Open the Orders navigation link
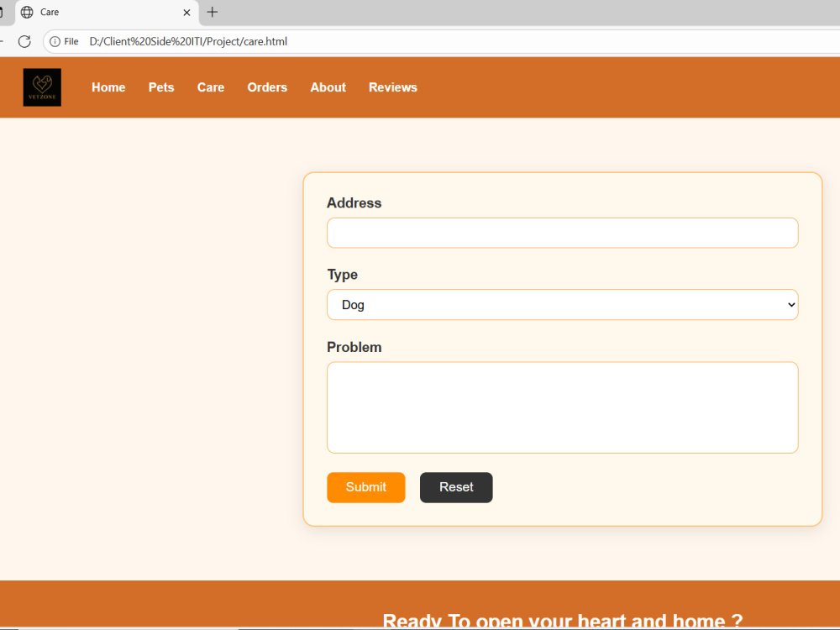The image size is (840, 630). (267, 87)
